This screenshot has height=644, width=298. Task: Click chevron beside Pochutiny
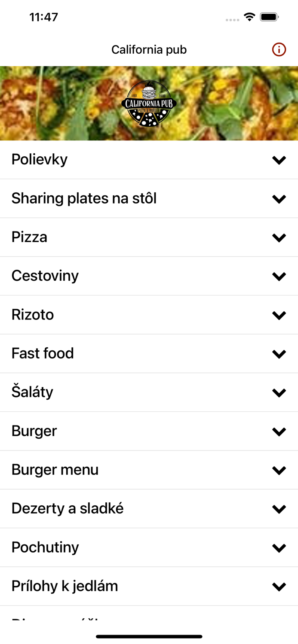click(279, 548)
